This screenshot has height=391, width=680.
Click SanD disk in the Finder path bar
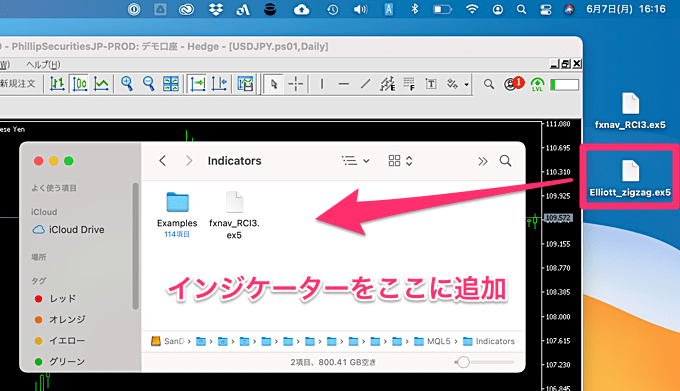[x=167, y=341]
